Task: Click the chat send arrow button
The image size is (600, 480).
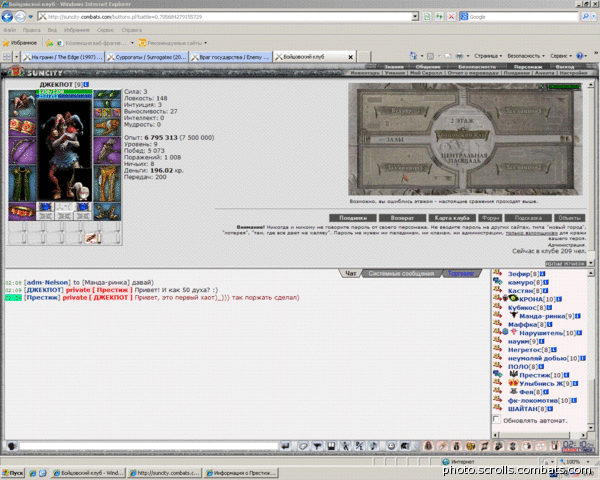Action: tap(285, 446)
